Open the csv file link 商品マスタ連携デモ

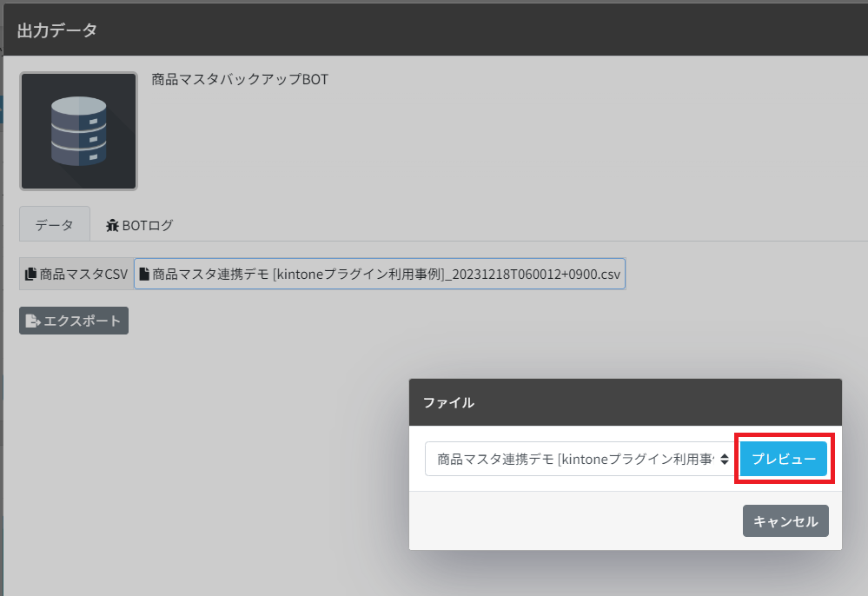(x=380, y=274)
